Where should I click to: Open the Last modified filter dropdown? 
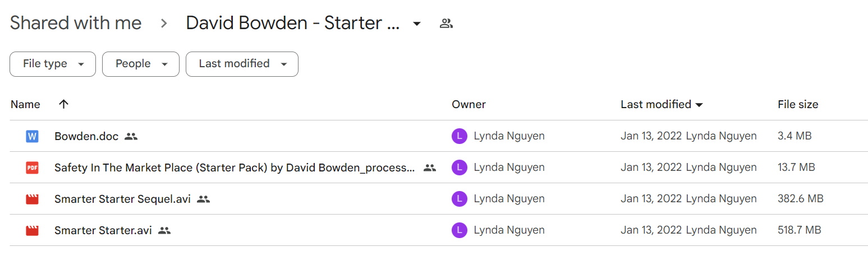(242, 64)
